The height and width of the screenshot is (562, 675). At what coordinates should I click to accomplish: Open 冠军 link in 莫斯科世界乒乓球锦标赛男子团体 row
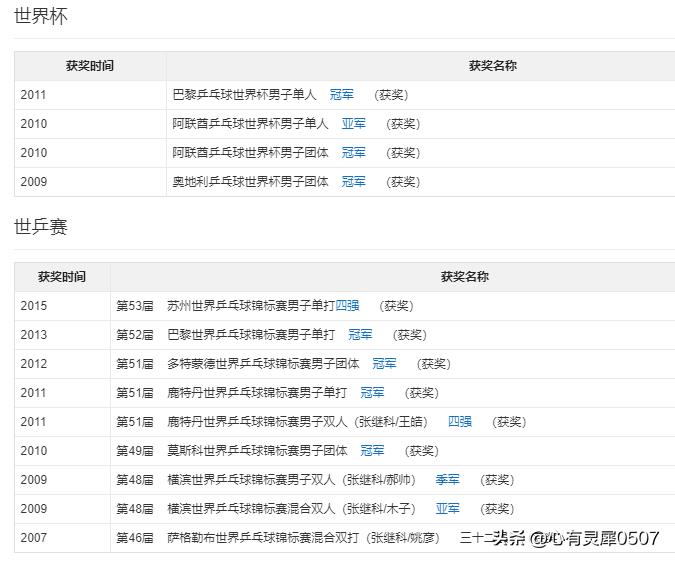[x=372, y=451]
